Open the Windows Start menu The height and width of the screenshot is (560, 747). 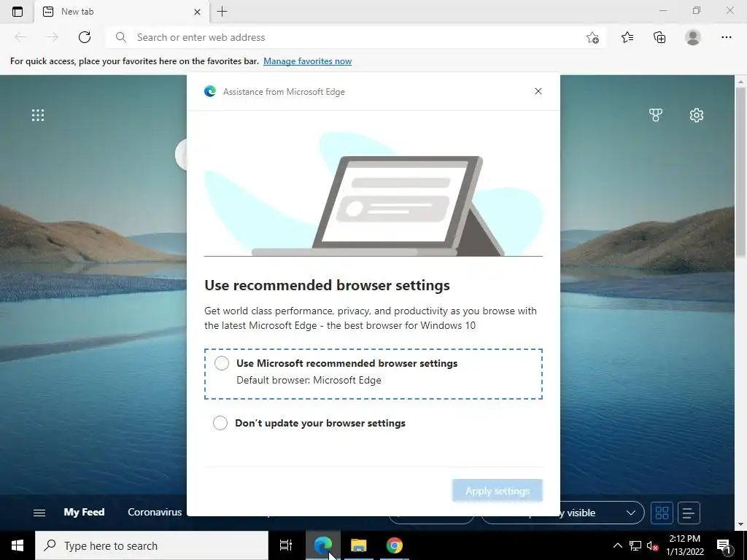pos(18,545)
